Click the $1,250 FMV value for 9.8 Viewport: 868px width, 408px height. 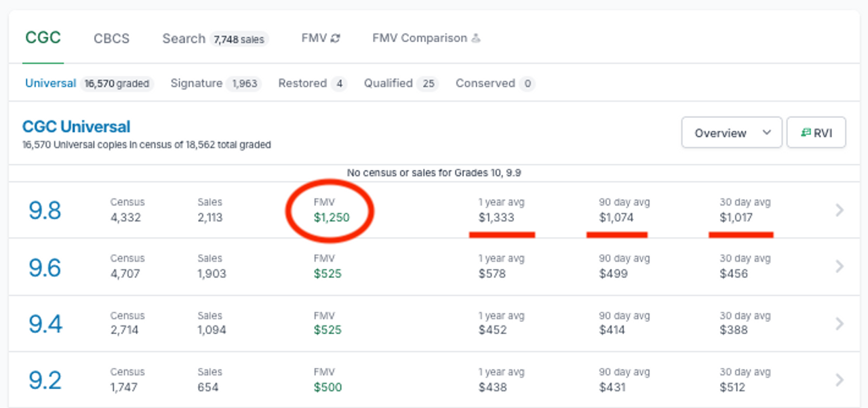click(x=332, y=218)
